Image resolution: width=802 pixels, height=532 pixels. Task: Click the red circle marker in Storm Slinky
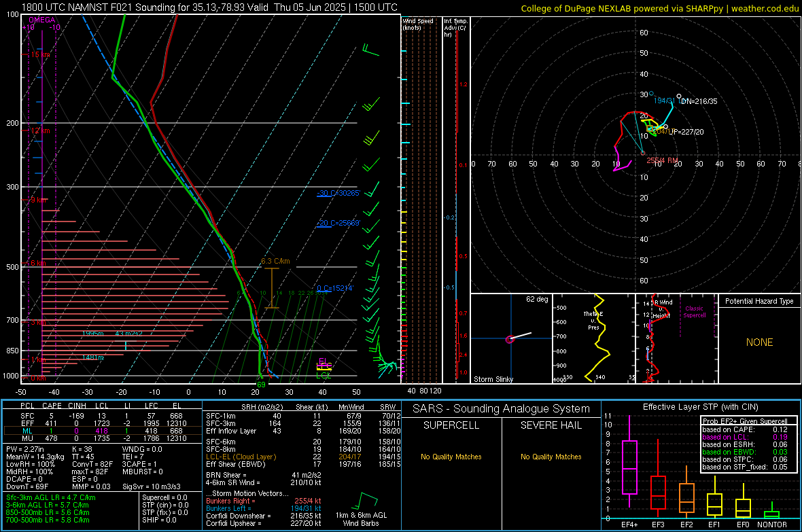coord(510,339)
